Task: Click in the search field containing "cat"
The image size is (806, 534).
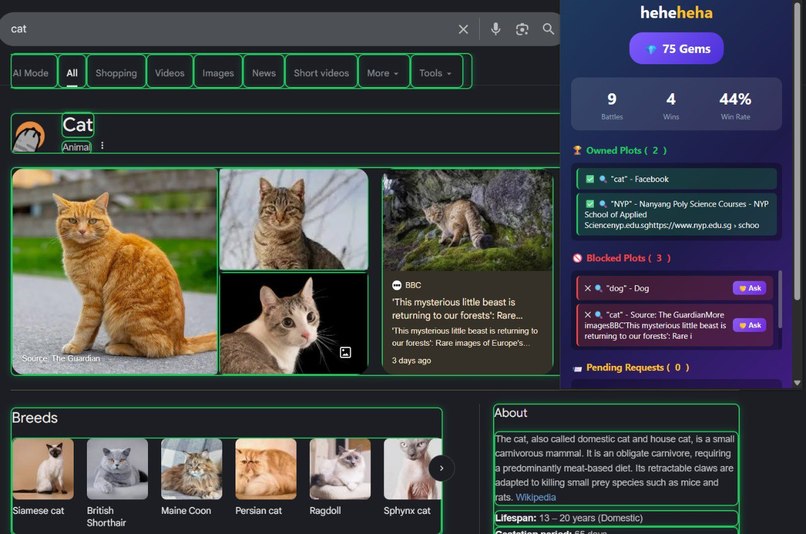Action: pos(231,29)
